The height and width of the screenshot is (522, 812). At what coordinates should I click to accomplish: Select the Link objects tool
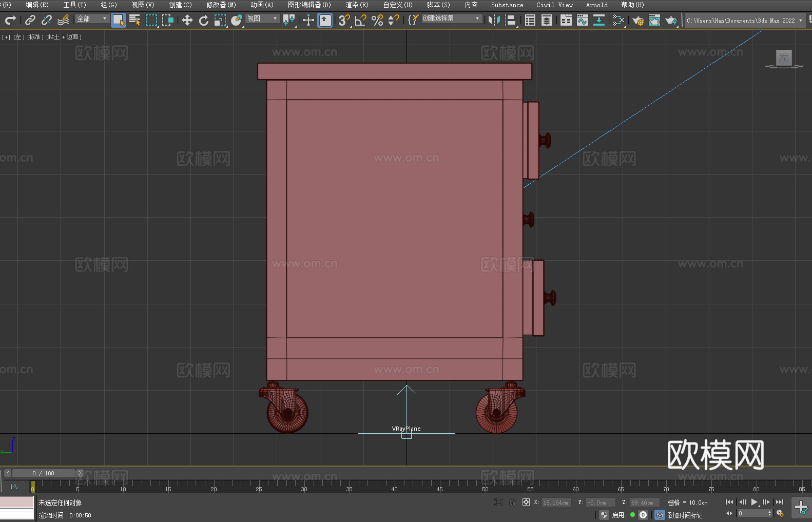click(x=30, y=20)
